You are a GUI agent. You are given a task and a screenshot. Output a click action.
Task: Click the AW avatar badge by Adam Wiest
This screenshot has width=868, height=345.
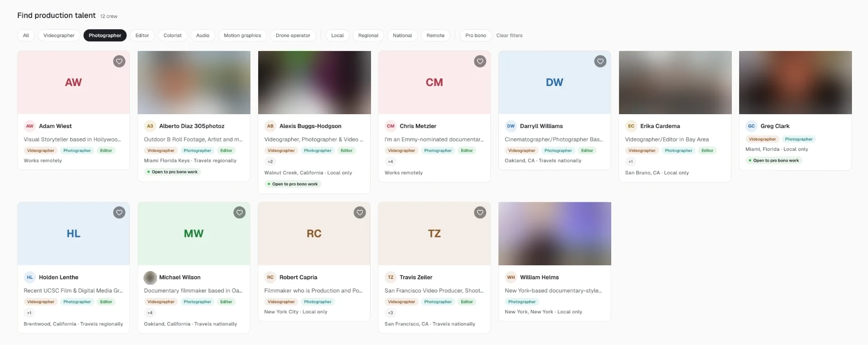point(30,126)
